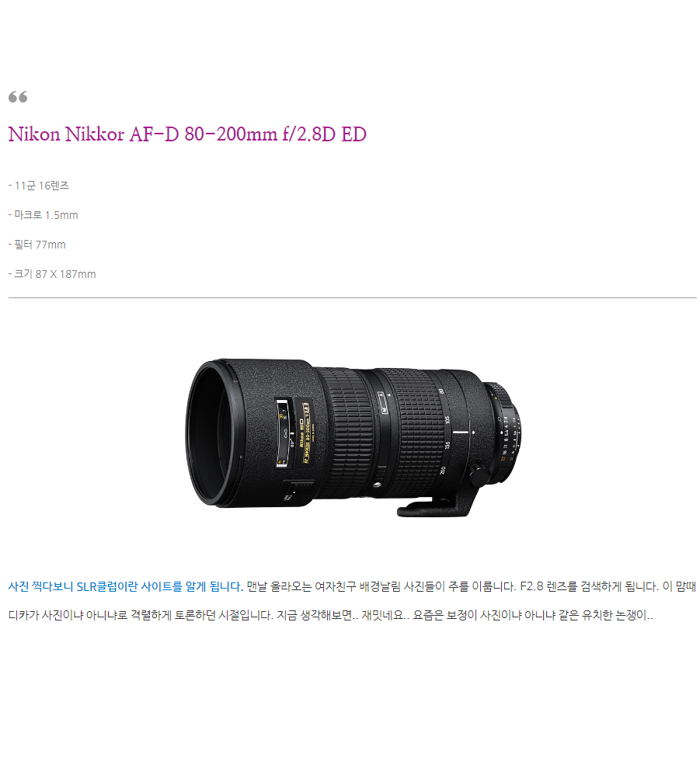Click the gray quotation mark icon
Image resolution: width=700 pixels, height=775 pixels.
(18, 97)
